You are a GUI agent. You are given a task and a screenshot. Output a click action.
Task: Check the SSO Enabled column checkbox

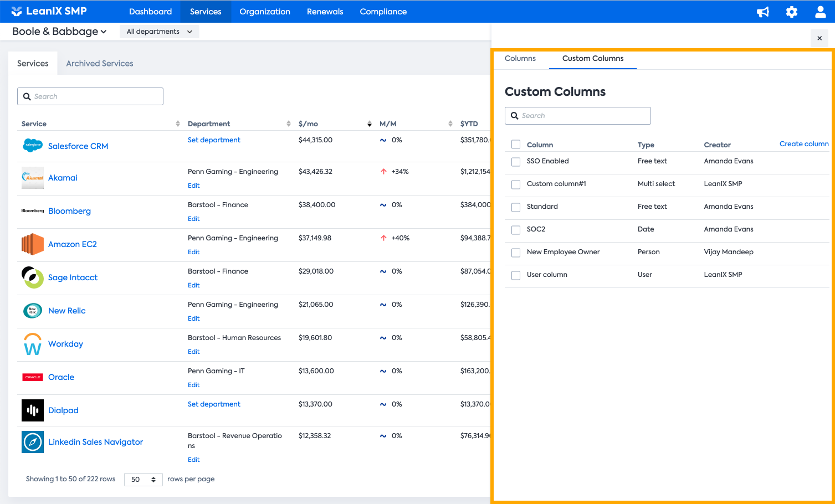(x=516, y=162)
